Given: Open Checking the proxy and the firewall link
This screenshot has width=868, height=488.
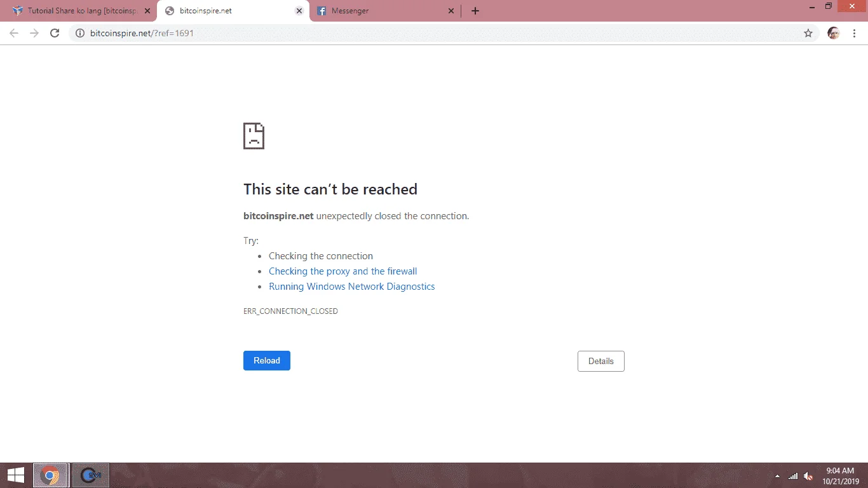Looking at the screenshot, I should (342, 271).
